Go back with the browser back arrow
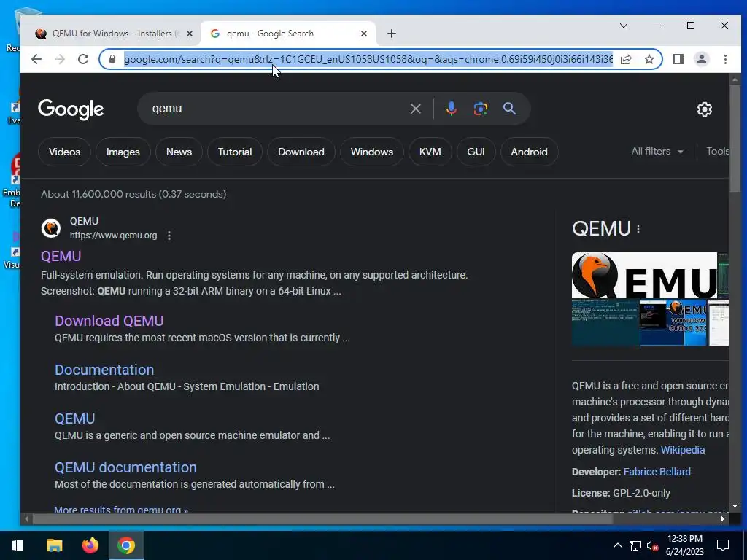This screenshot has height=560, width=747. [x=36, y=59]
